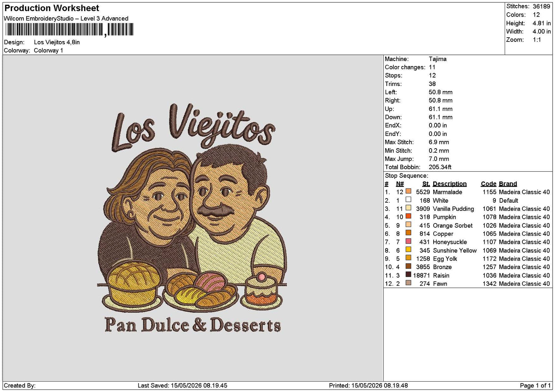555x392 pixels.
Task: Click the Copper color swatch
Action: coord(408,233)
